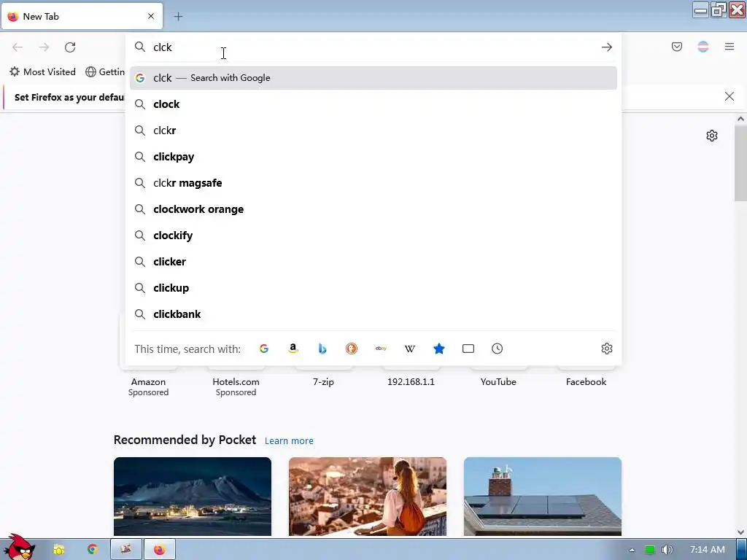Viewport: 747px width, 560px height.
Task: Open Firefox account avatar icon
Action: tap(703, 47)
